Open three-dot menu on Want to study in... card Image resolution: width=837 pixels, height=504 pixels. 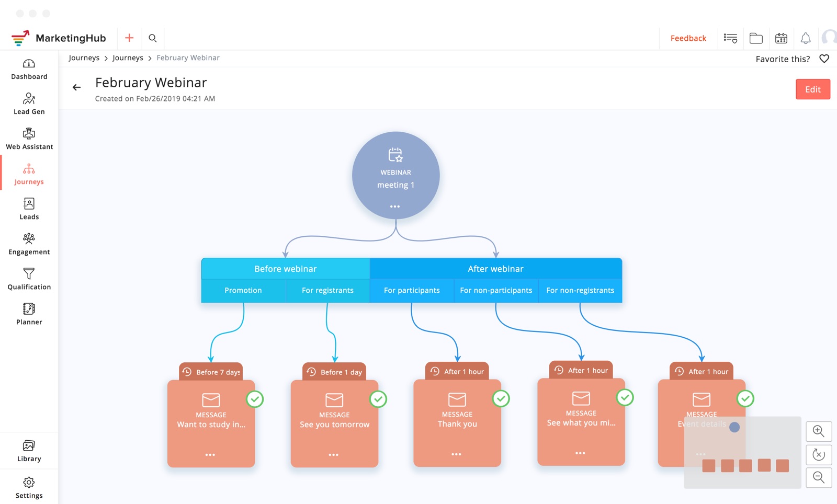210,455
